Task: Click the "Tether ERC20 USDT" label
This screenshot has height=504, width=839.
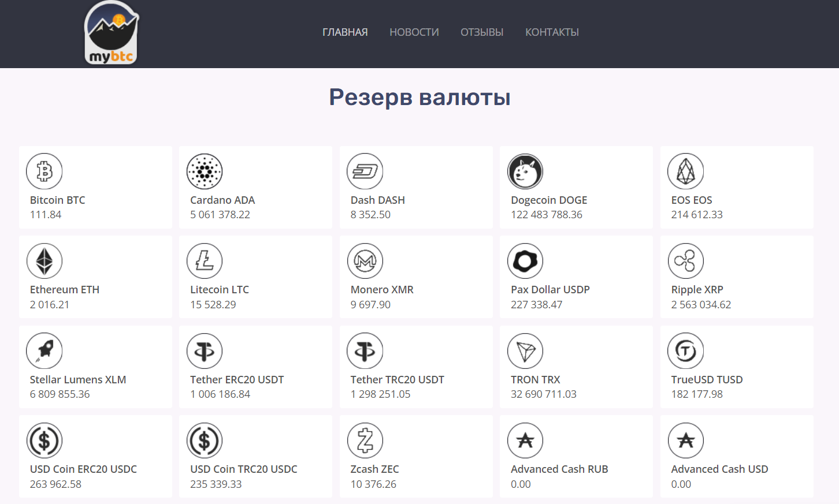Action: 237,380
